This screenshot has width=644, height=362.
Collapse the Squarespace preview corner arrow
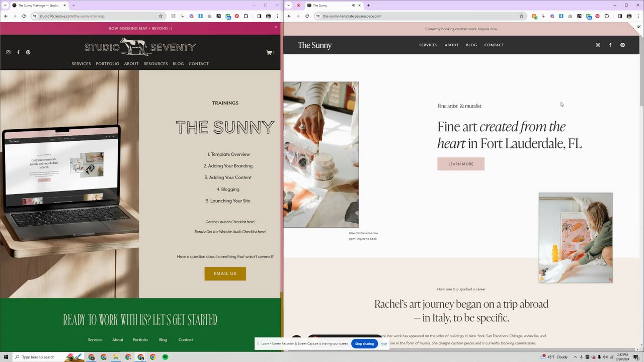[639, 27]
